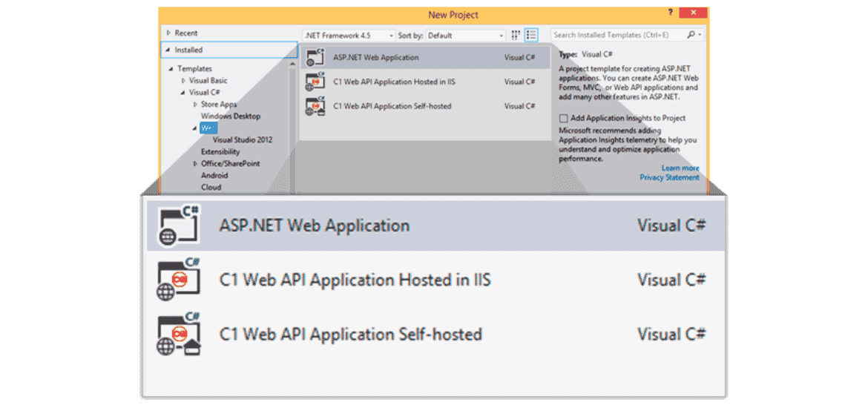868x408 pixels.
Task: Select Visual Basic label in tree
Action: pos(208,81)
